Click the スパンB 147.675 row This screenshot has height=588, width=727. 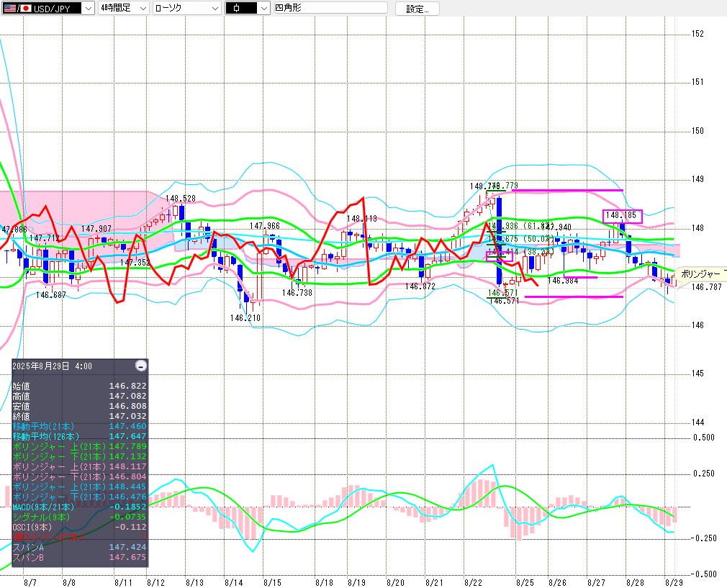79,557
